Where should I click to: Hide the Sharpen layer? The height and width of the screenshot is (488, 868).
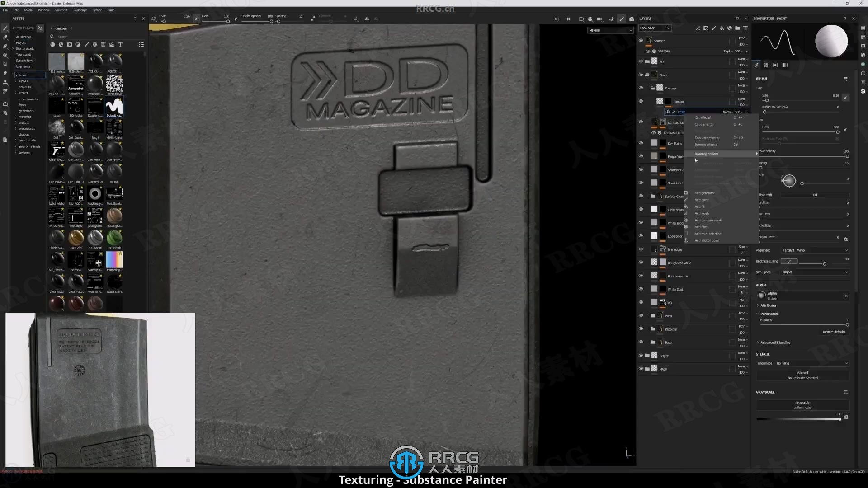tap(641, 41)
